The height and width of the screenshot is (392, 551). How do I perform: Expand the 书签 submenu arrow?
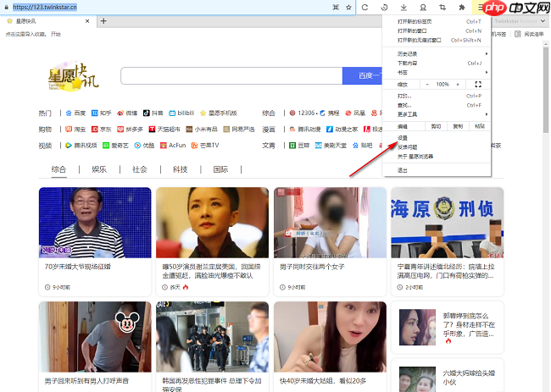point(487,72)
